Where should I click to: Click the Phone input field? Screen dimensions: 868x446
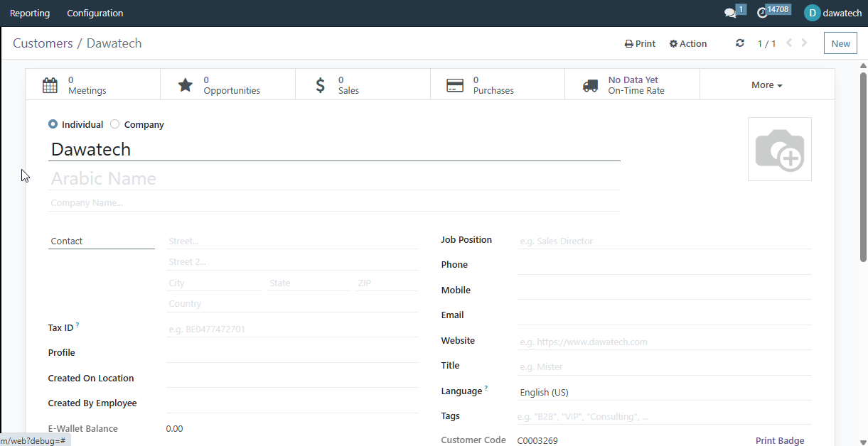click(x=665, y=266)
